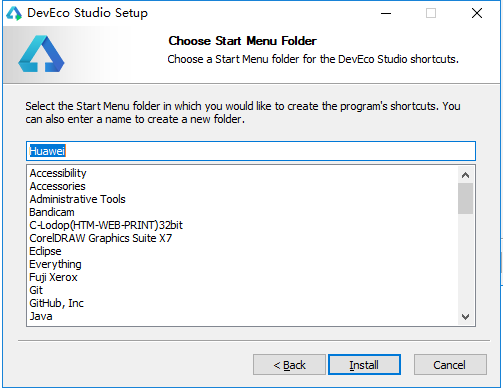The height and width of the screenshot is (390, 503).
Task: Select the GitHub, Inc folder
Action: (57, 303)
